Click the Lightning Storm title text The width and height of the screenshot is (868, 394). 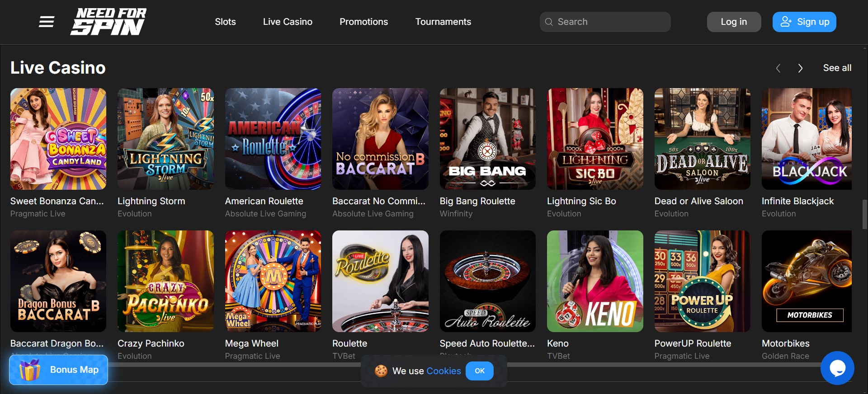tap(151, 201)
